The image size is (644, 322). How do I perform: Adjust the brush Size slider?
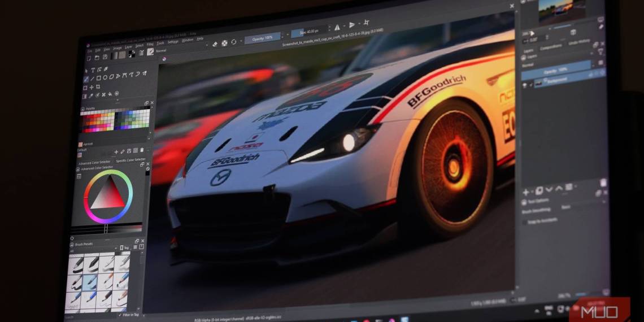309,31
